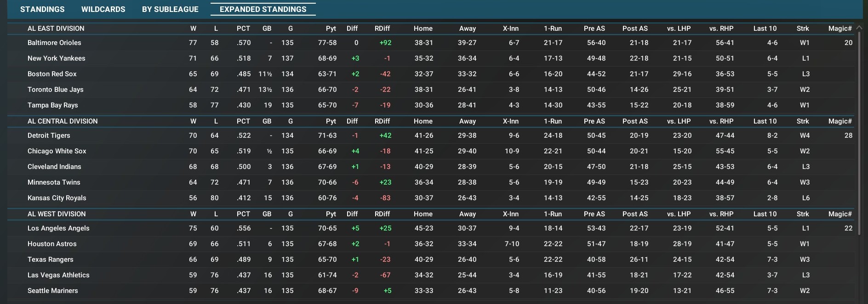This screenshot has width=868, height=304.
Task: Open the Houston Astros team link
Action: tap(52, 244)
